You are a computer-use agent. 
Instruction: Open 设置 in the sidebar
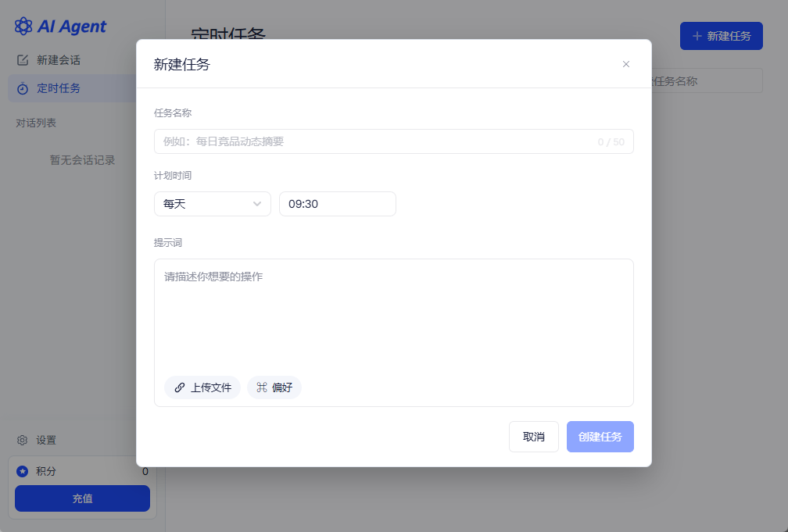[72, 440]
